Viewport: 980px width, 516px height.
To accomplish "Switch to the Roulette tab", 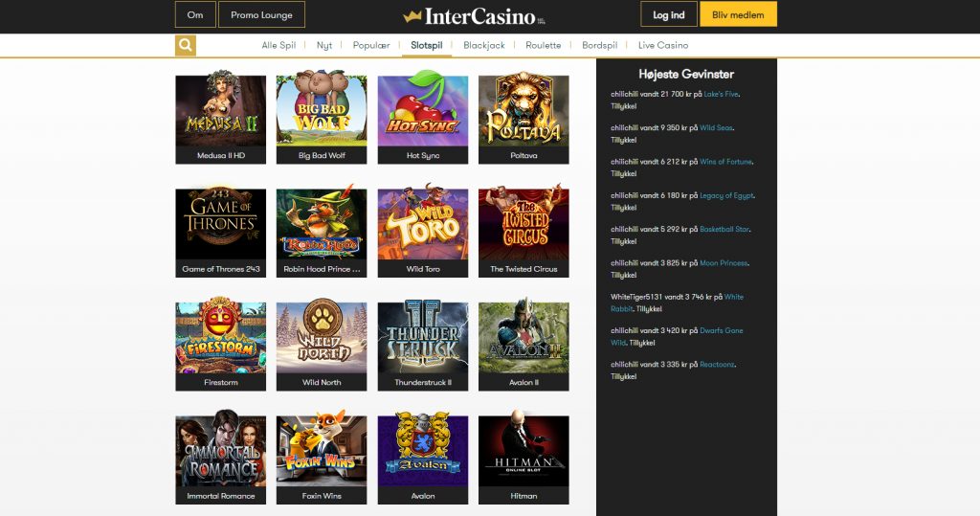I will click(x=544, y=45).
